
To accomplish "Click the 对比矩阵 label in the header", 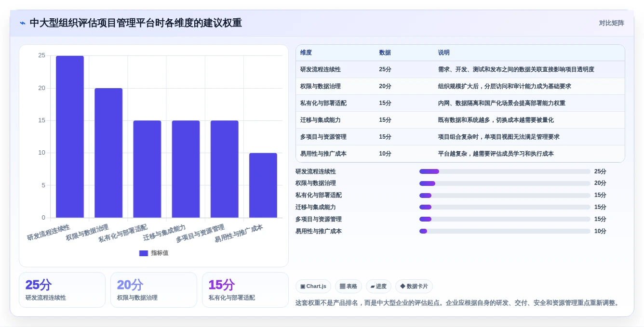I will [x=611, y=23].
